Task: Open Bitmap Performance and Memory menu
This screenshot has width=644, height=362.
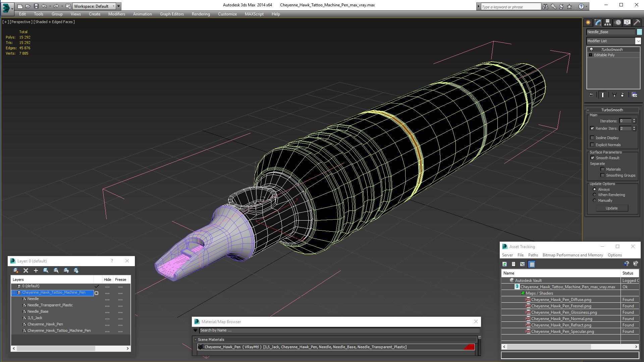Action: (573, 255)
